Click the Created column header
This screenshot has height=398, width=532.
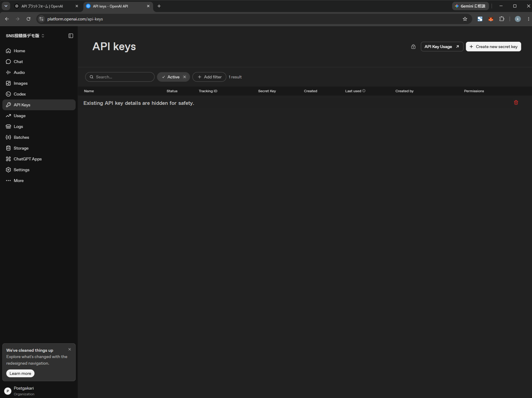[310, 91]
